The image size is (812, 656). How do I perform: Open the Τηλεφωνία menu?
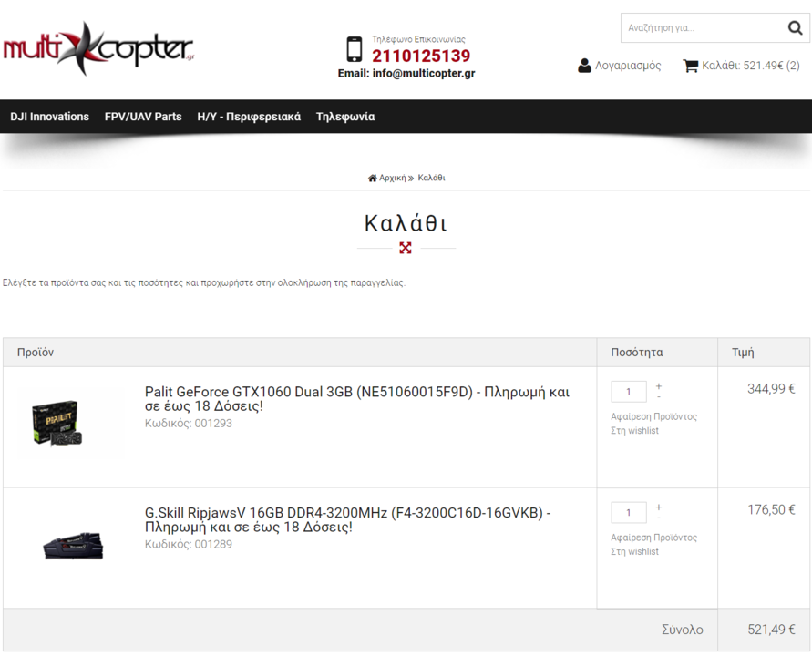345,117
